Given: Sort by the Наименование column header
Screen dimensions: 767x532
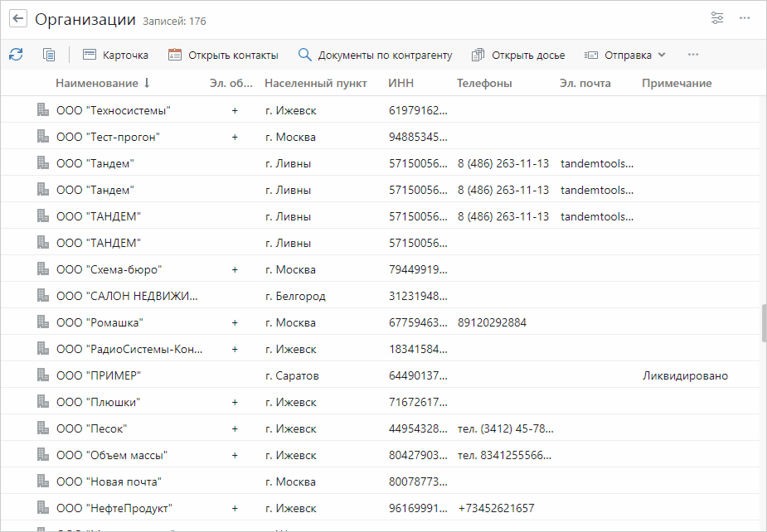Looking at the screenshot, I should pyautogui.click(x=97, y=83).
